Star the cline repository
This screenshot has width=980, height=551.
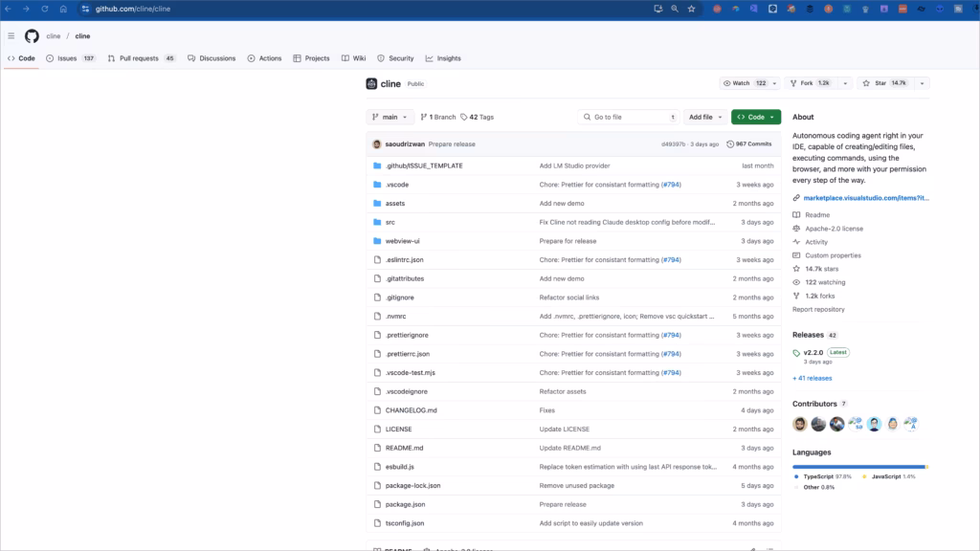885,83
